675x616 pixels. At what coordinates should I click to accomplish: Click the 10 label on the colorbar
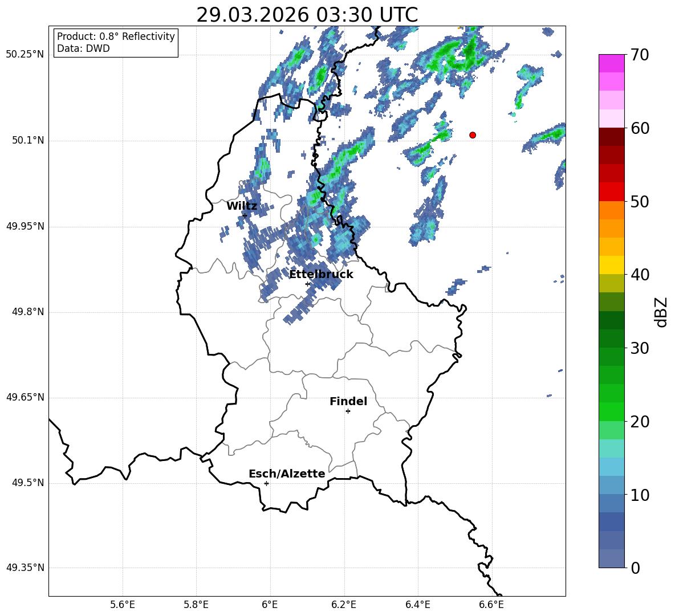pyautogui.click(x=640, y=495)
